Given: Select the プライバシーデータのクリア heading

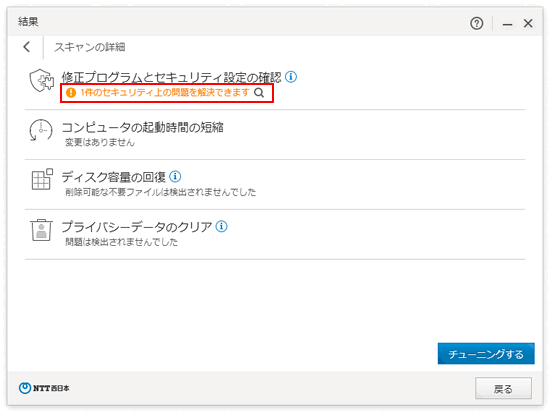Looking at the screenshot, I should point(137,227).
